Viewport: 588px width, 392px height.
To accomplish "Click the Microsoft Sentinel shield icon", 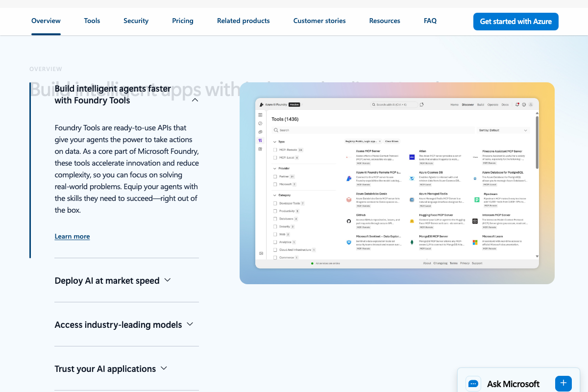I will coord(349,242).
